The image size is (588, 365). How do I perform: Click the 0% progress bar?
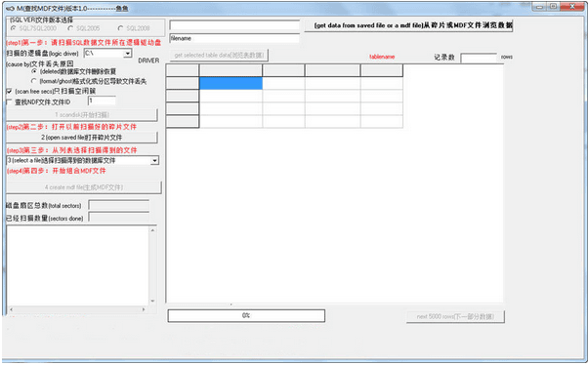coord(246,315)
